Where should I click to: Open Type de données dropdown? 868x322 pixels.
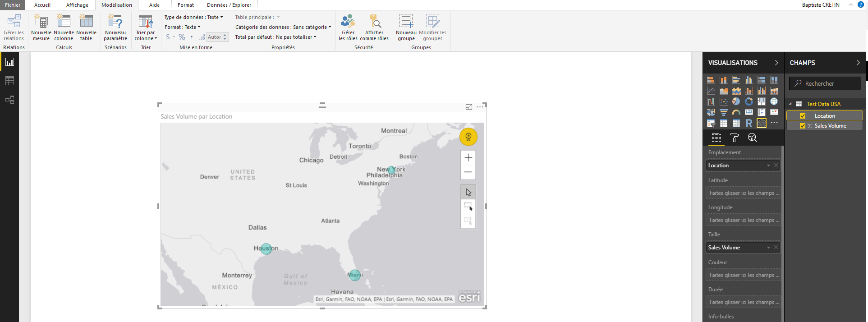point(194,17)
